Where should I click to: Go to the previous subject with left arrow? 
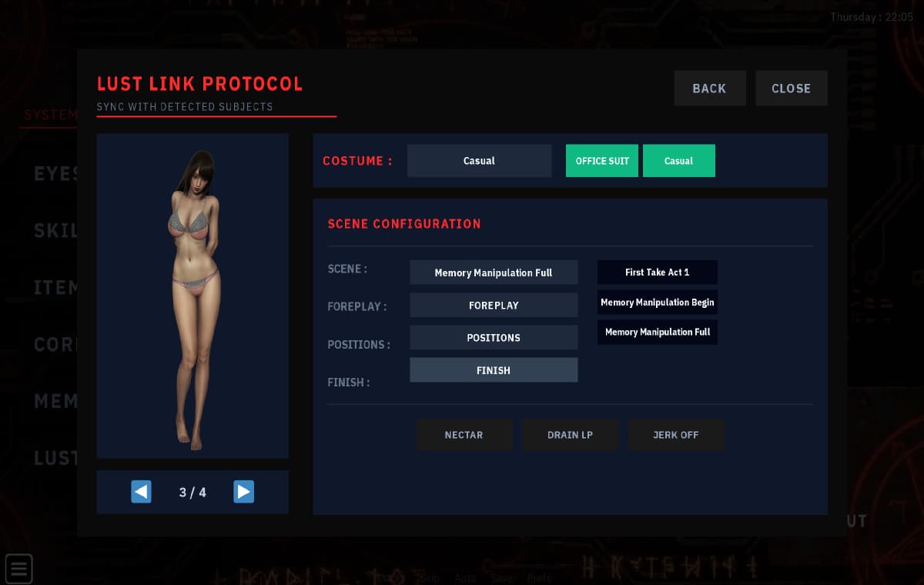tap(141, 492)
